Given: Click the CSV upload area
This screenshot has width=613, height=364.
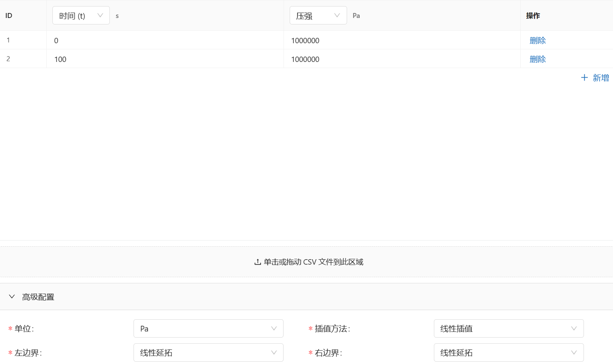Looking at the screenshot, I should click(x=306, y=262).
